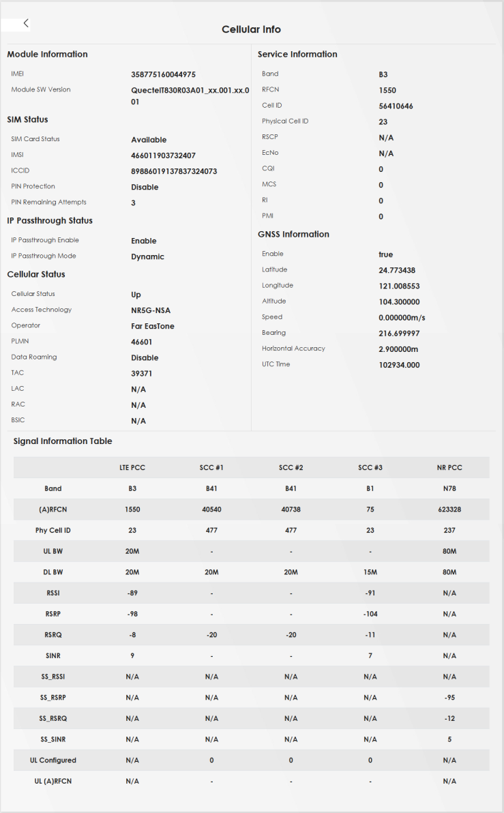Click the IP Passthrough Mode value Dynamic
The width and height of the screenshot is (504, 813).
147,256
